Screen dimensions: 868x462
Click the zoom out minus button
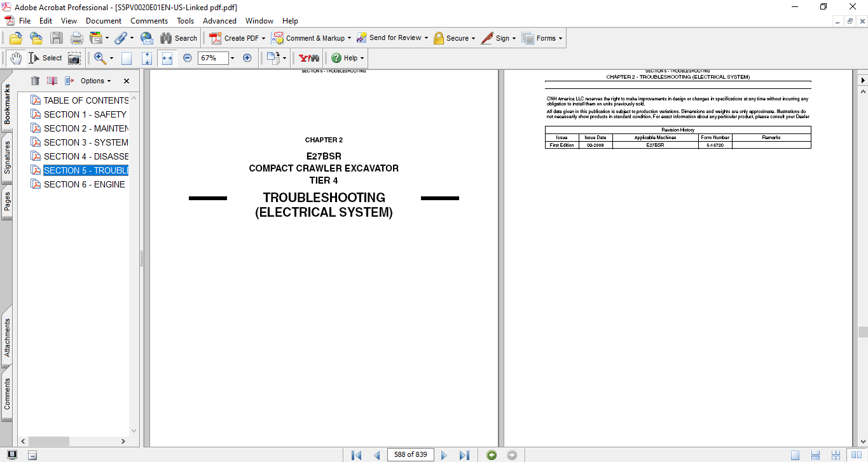(188, 58)
